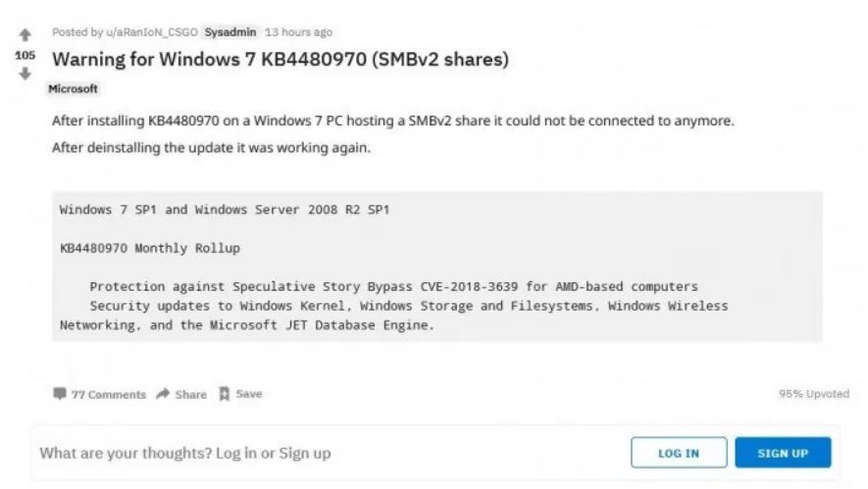Filter by the Microsoft flair tag
The height and width of the screenshot is (489, 868).
pos(75,89)
